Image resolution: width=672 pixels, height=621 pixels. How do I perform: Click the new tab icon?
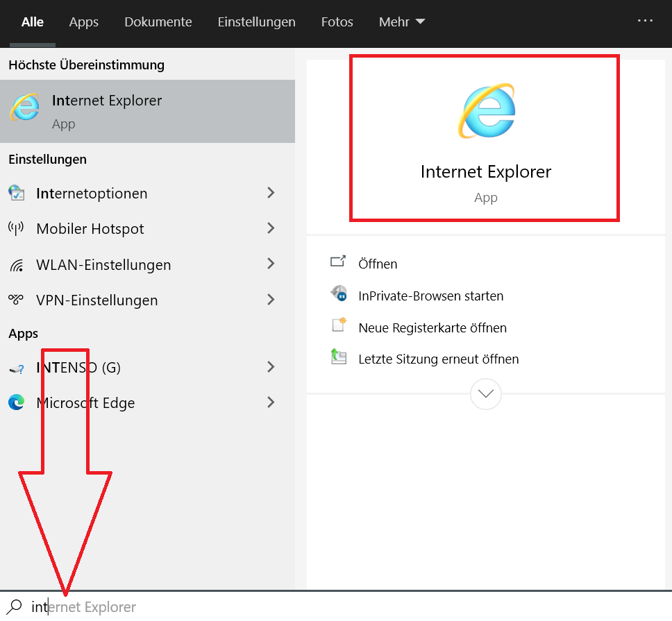[339, 325]
